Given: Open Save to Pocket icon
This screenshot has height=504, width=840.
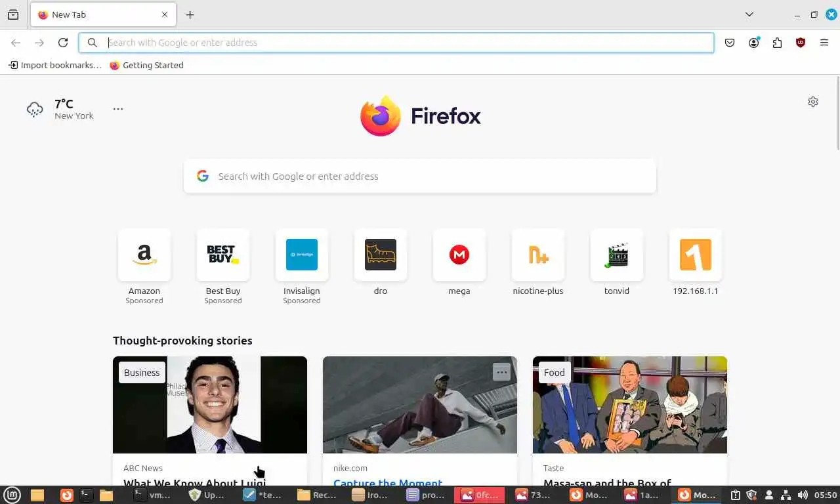Looking at the screenshot, I should pyautogui.click(x=730, y=43).
